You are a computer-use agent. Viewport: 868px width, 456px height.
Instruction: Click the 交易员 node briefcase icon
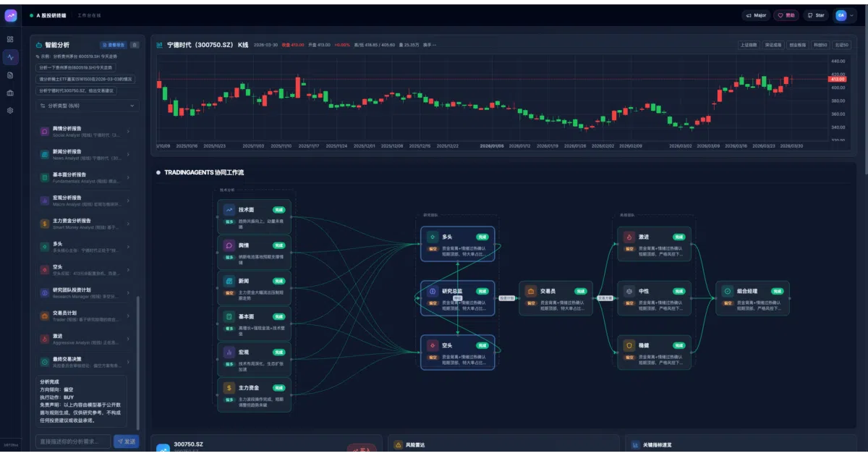pos(531,291)
